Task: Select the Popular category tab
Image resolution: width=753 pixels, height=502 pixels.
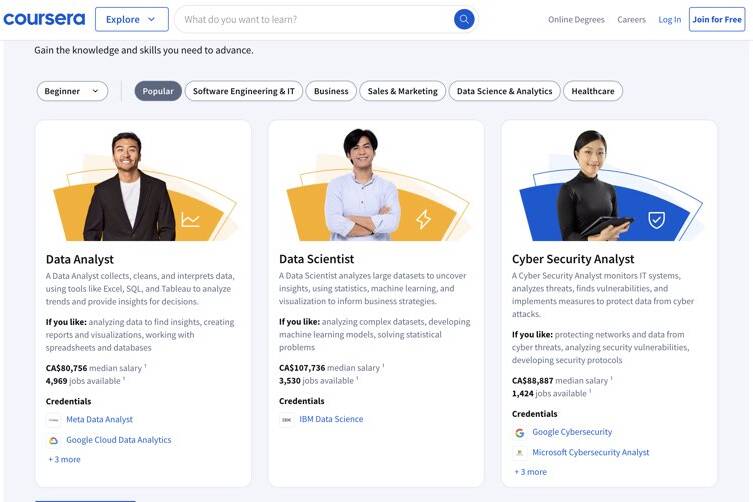Action: pyautogui.click(x=158, y=91)
